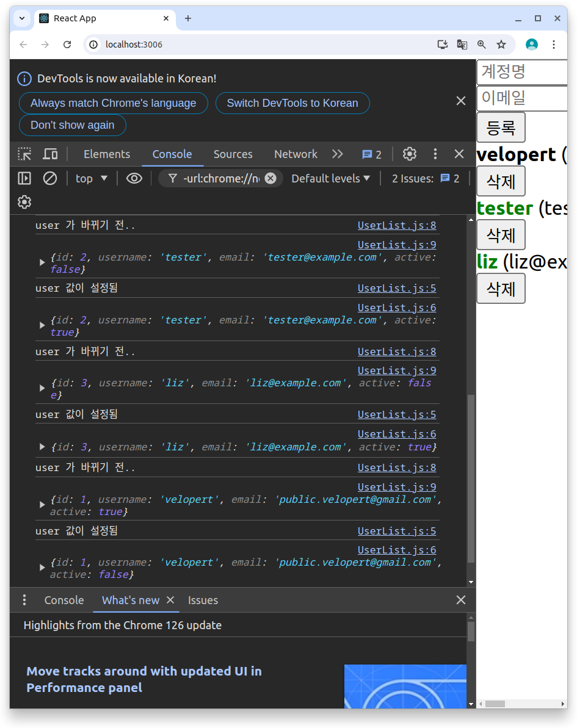The height and width of the screenshot is (728, 577).
Task: Clear the console filter text
Action: coord(270,178)
